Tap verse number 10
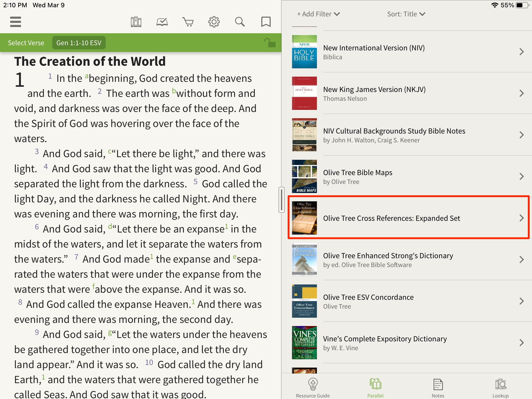 point(149,362)
